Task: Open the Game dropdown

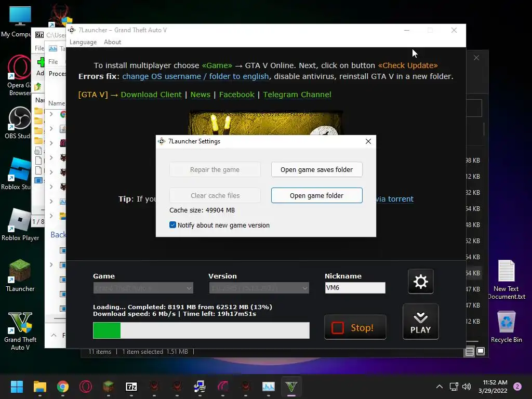Action: 143,288
